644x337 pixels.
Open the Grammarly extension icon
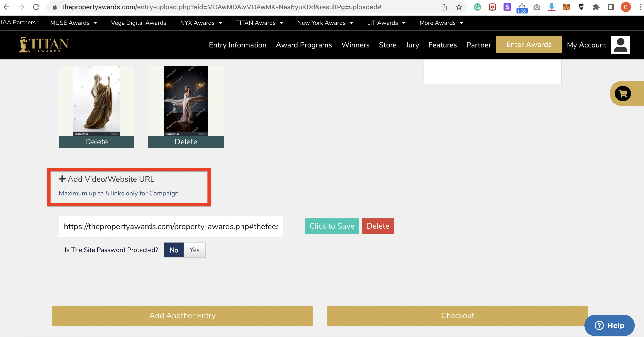[478, 7]
